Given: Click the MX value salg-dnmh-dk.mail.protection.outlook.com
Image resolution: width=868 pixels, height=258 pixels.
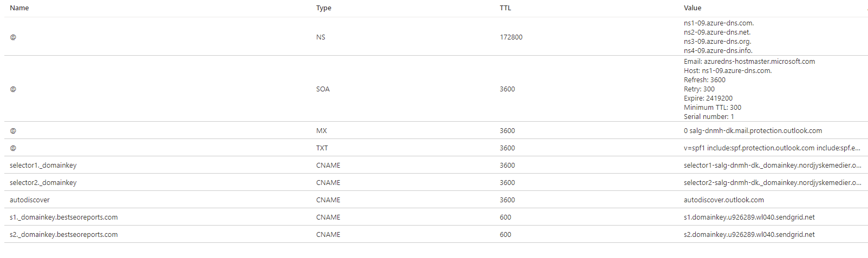Looking at the screenshot, I should coord(753,131).
